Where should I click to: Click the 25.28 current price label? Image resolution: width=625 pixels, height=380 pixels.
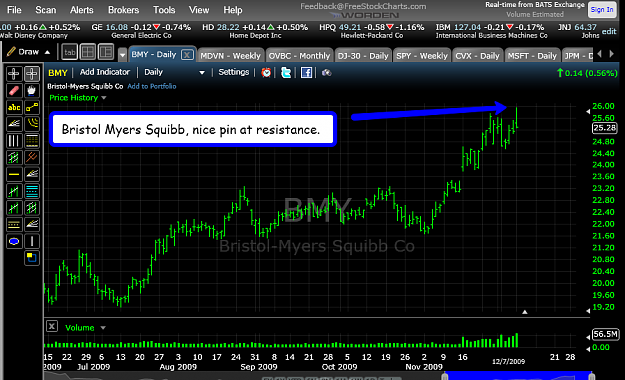click(604, 128)
